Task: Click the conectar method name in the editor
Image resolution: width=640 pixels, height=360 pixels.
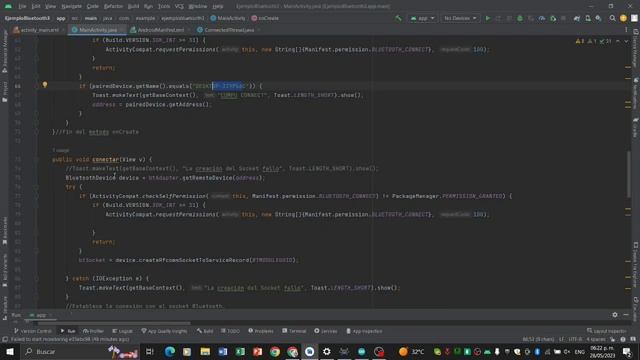Action: pos(105,159)
